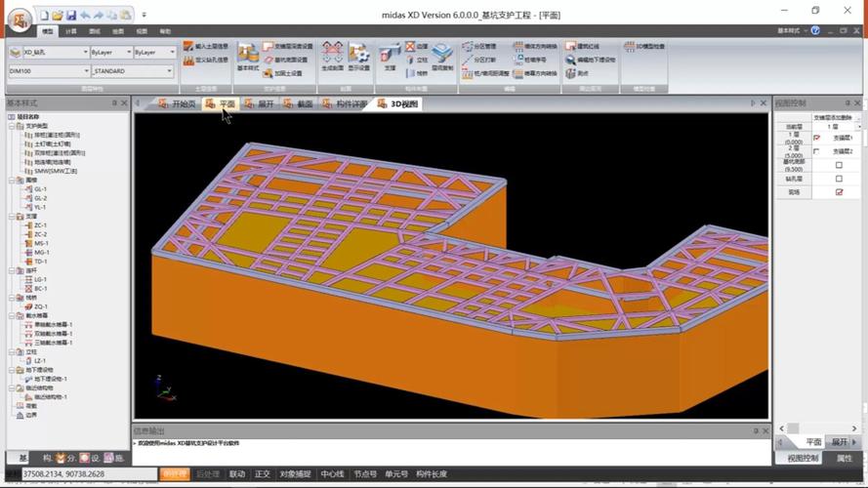Toggle 正交 ortho mode in status bar
868x488 pixels.
(x=263, y=474)
